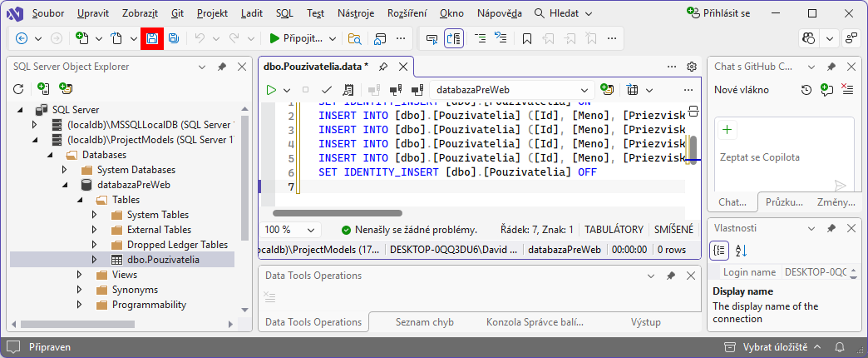Click the Save All icon
868x358 pixels.
tap(173, 38)
